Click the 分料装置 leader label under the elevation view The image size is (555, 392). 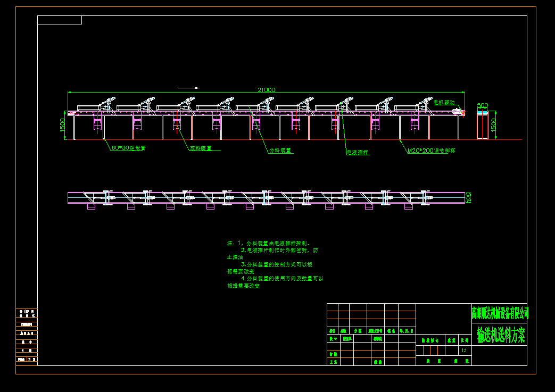[x=280, y=151]
